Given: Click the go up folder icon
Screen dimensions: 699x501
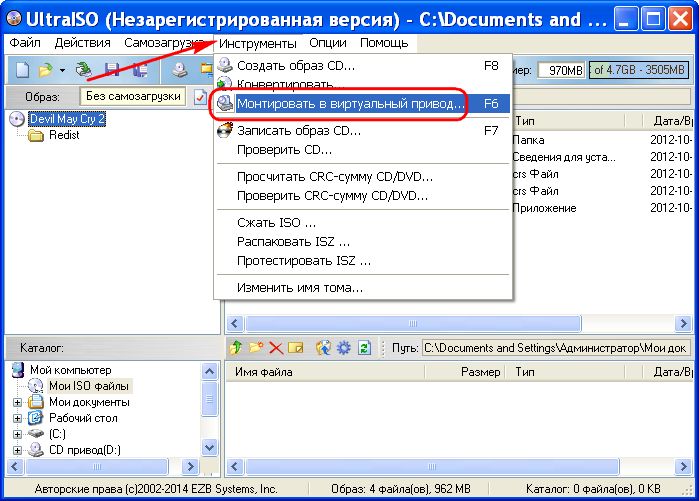Looking at the screenshot, I should 236,348.
